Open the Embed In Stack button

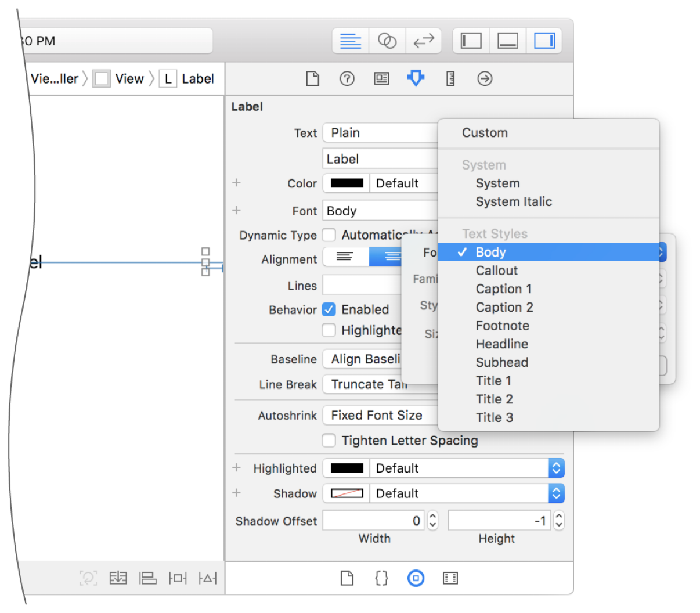(118, 578)
